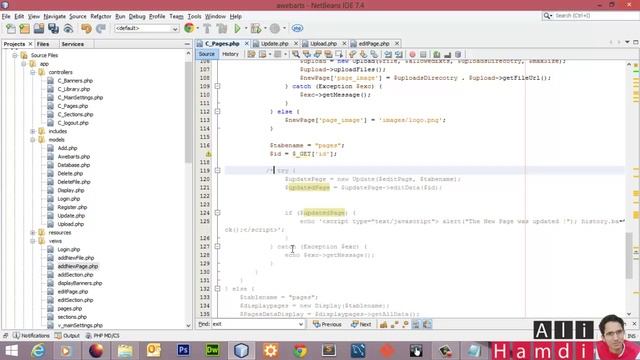
Task: Open the Tools menu
Action: tap(194, 16)
